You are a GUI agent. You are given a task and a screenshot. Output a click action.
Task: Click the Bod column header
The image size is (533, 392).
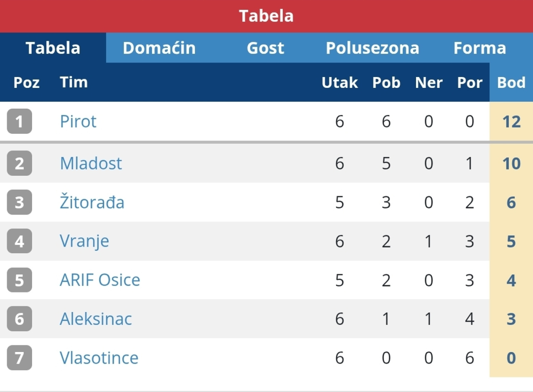(x=511, y=82)
